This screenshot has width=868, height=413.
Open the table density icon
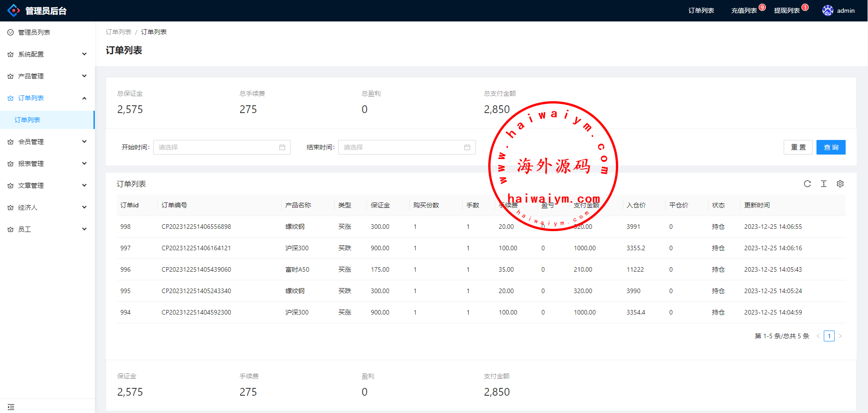pos(824,184)
